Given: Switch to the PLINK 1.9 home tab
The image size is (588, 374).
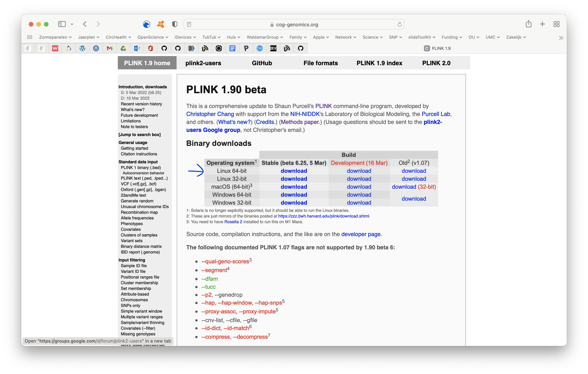Looking at the screenshot, I should pyautogui.click(x=147, y=63).
